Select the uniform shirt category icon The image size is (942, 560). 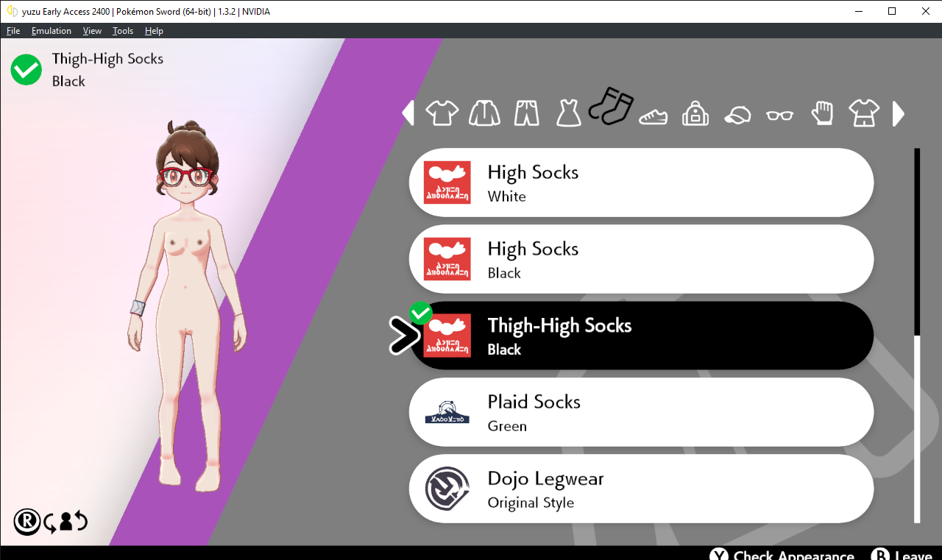click(864, 113)
